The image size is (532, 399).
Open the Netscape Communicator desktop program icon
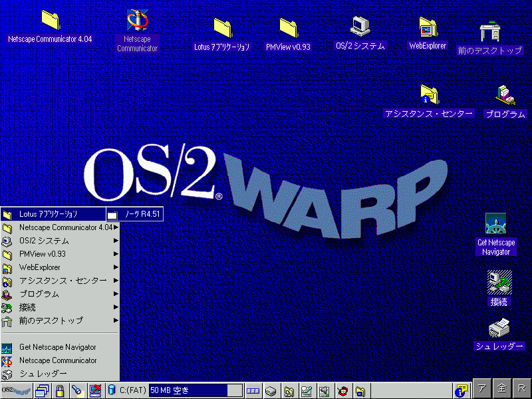tap(137, 20)
